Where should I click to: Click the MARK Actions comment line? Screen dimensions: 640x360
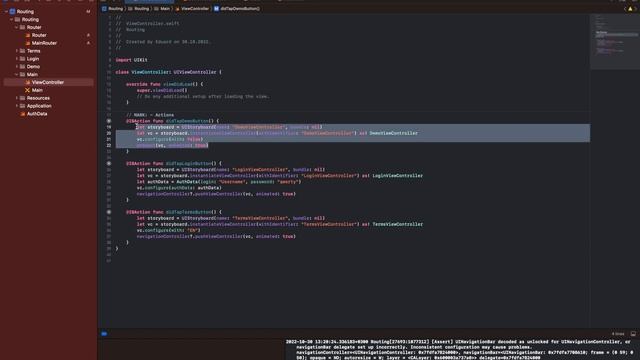point(150,115)
